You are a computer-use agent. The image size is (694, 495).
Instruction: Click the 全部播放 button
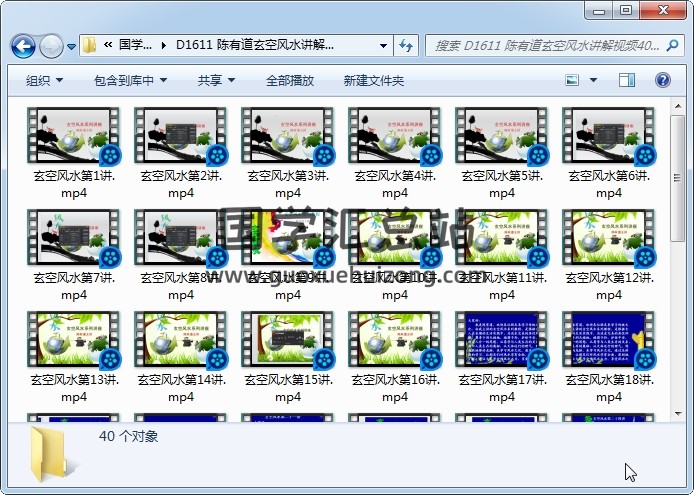point(290,81)
